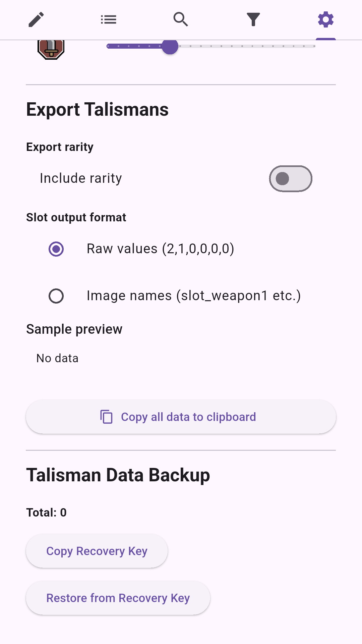Screen dimensions: 362x644
Task: Click the Raw values (2,1,0,0,0,0) label
Action: pyautogui.click(x=160, y=249)
